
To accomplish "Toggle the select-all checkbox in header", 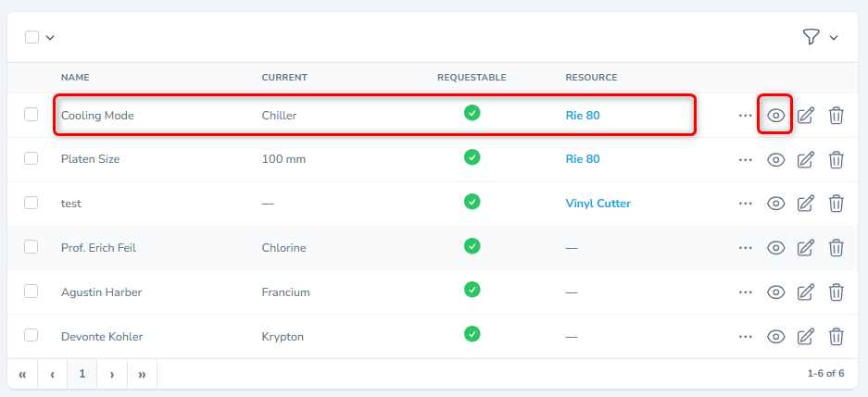I will (x=31, y=37).
